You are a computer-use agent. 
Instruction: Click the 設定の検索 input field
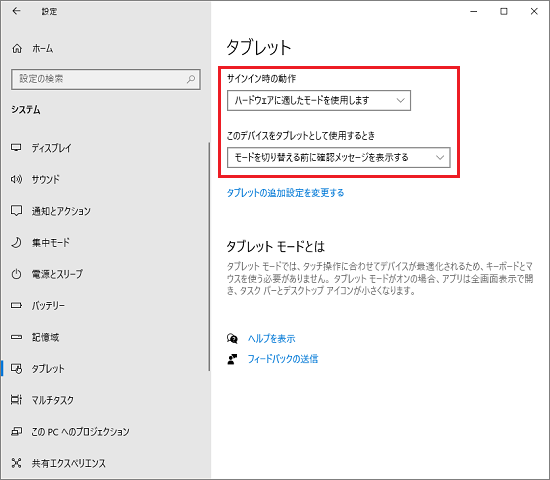click(x=106, y=79)
